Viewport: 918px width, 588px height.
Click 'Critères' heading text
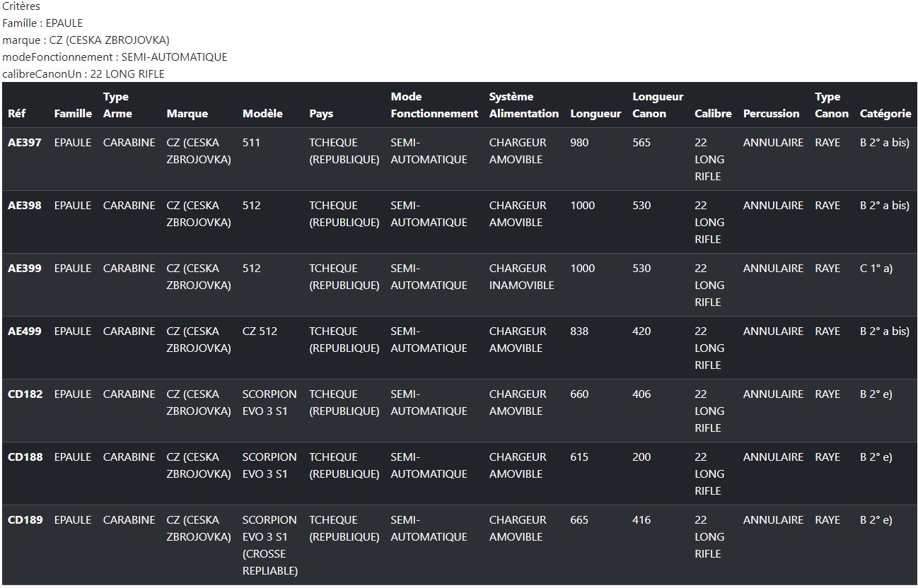click(21, 6)
